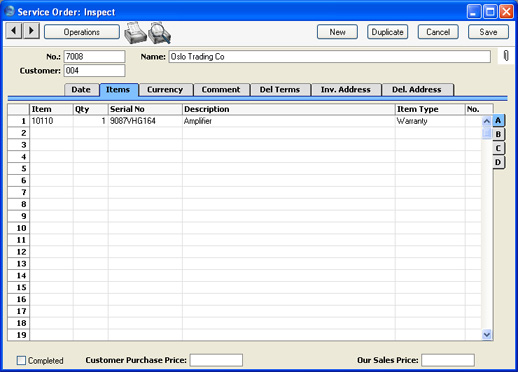Select row number 2 header
Image resolution: width=518 pixels, height=372 pixels.
point(19,133)
